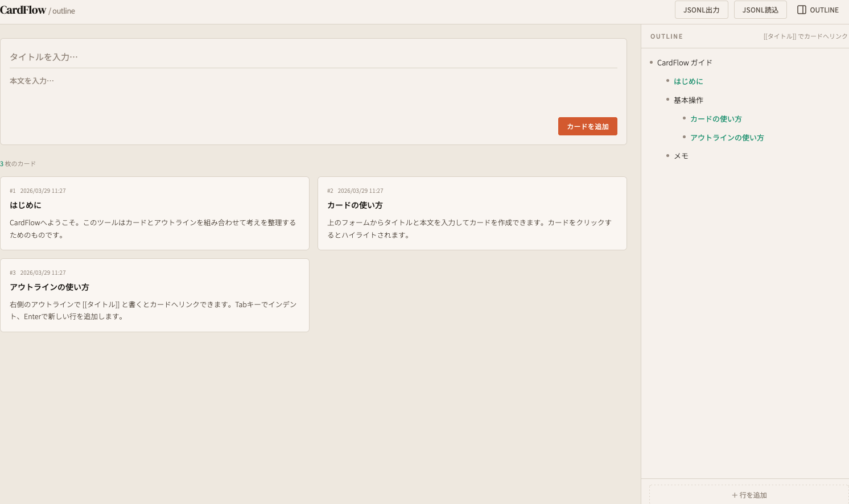Screen dimensions: 849x504
Task: Highlight the はじめに card
Action: (x=154, y=213)
